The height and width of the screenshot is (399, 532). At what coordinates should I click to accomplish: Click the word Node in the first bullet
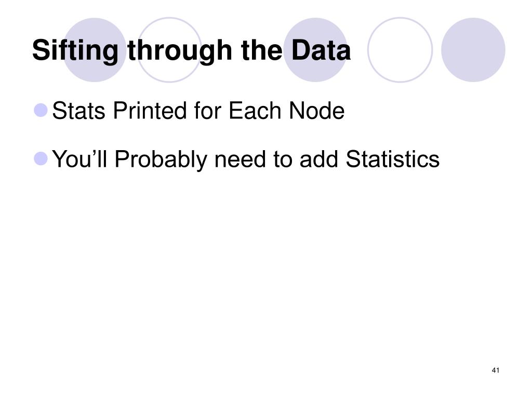316,111
